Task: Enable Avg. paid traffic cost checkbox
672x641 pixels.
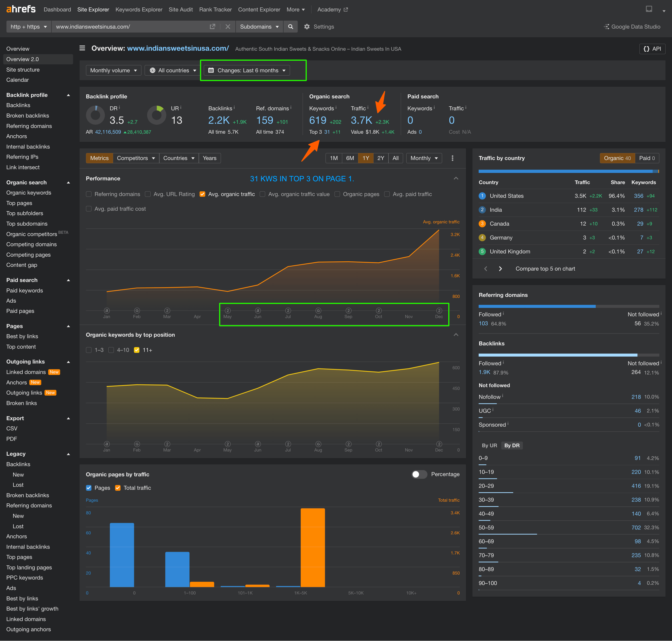Action: (x=89, y=209)
